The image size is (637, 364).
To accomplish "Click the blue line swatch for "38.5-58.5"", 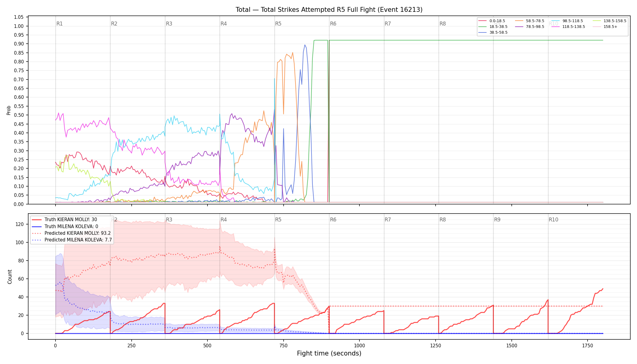I will click(x=483, y=32).
